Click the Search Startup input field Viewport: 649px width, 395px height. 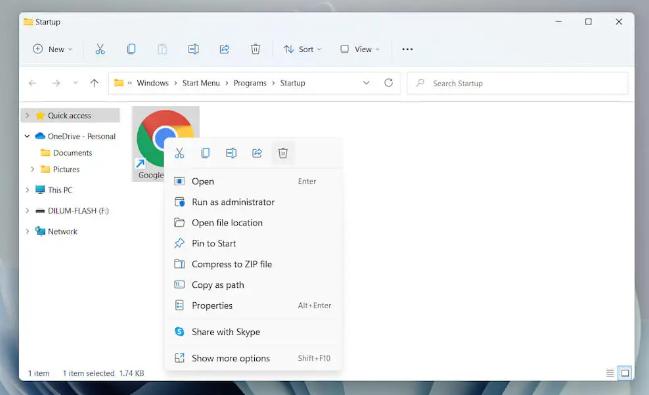517,83
